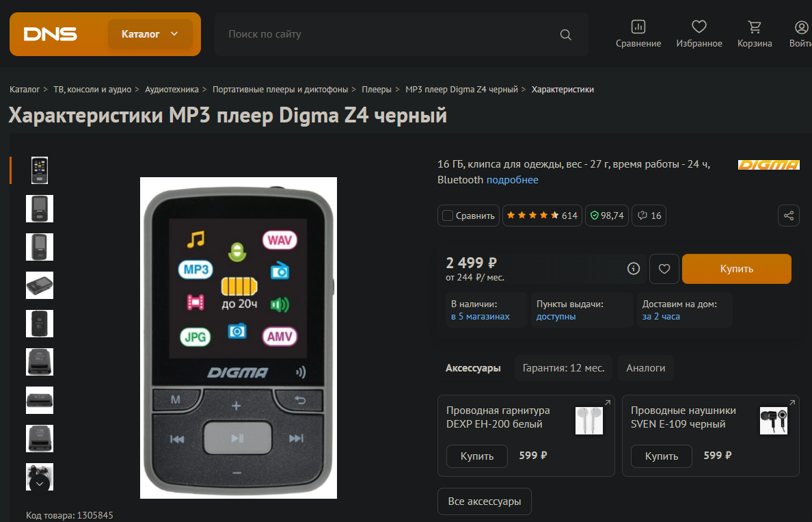Click the search magnifier icon
Viewport: 812px width, 522px height.
565,35
